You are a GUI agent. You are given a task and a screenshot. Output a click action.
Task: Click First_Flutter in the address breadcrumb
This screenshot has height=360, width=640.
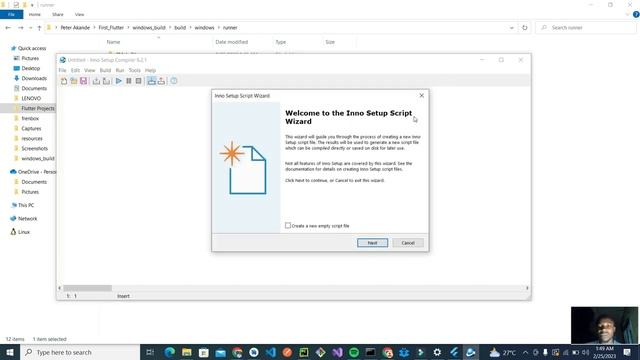pyautogui.click(x=111, y=28)
